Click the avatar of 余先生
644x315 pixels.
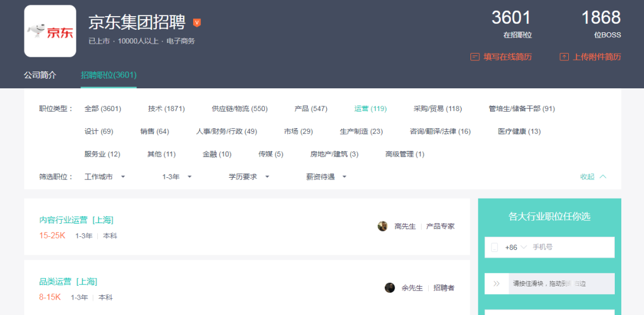(x=389, y=288)
